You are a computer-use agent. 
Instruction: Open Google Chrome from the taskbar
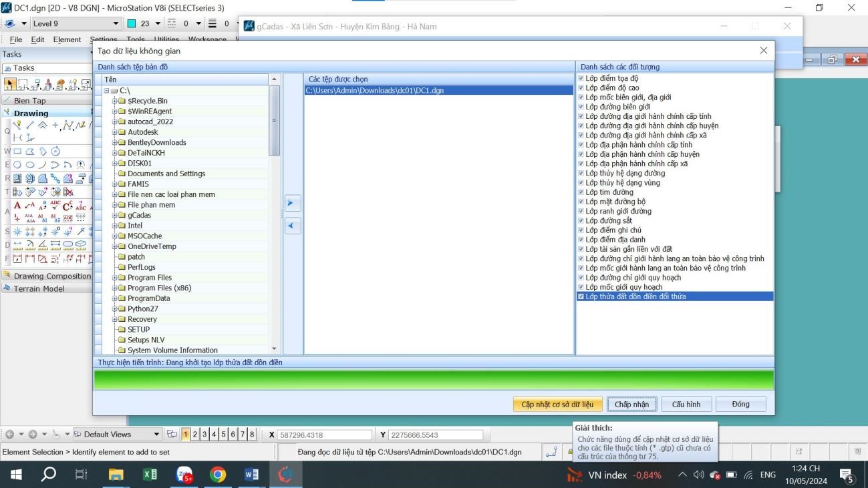[x=217, y=475]
